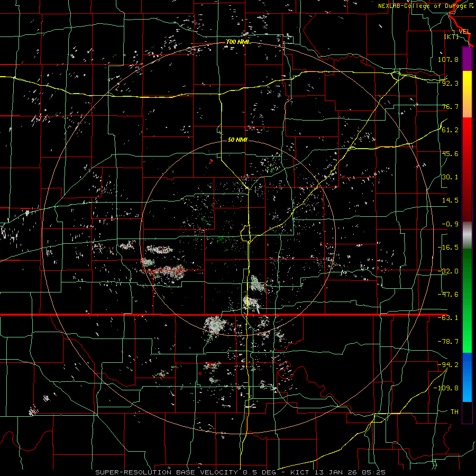The width and height of the screenshot is (476, 476).
Task: Click the 100 NMI range ring label
Action: [237, 42]
